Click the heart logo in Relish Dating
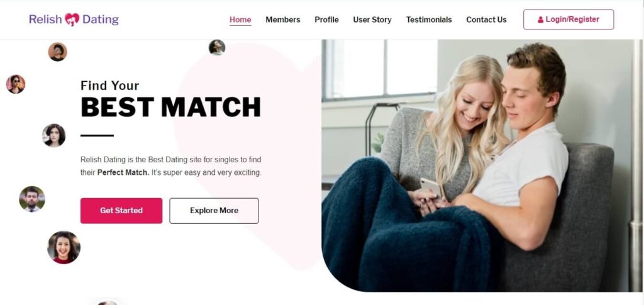Image resolution: width=644 pixels, height=305 pixels. [x=72, y=19]
